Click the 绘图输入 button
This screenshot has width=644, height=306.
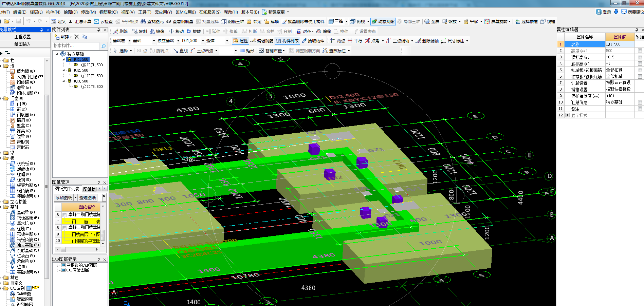click(x=22, y=44)
